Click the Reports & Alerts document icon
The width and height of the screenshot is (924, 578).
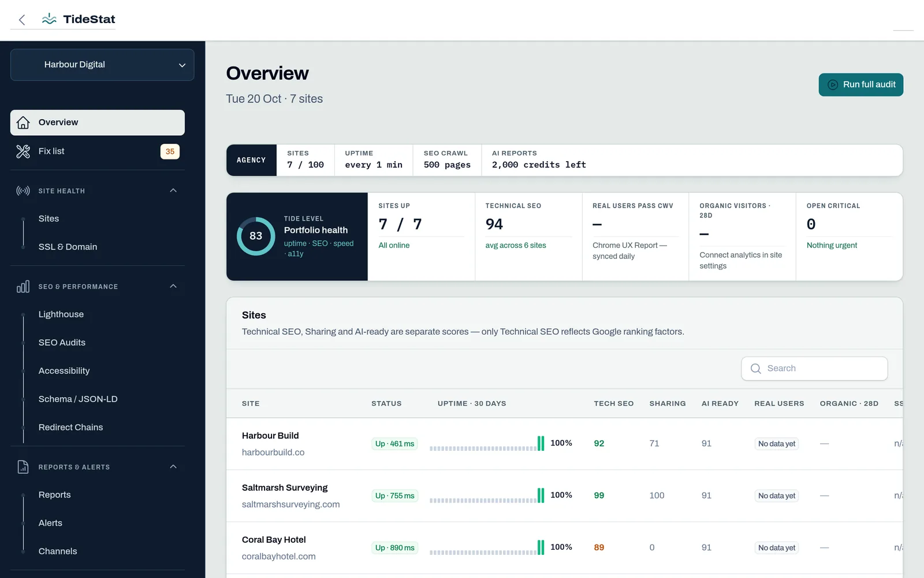[x=23, y=467]
